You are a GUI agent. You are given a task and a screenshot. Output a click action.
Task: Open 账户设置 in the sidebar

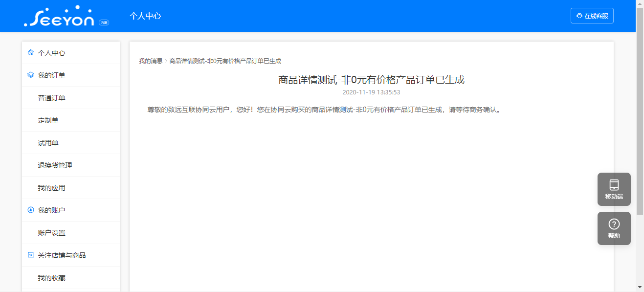coord(71,233)
